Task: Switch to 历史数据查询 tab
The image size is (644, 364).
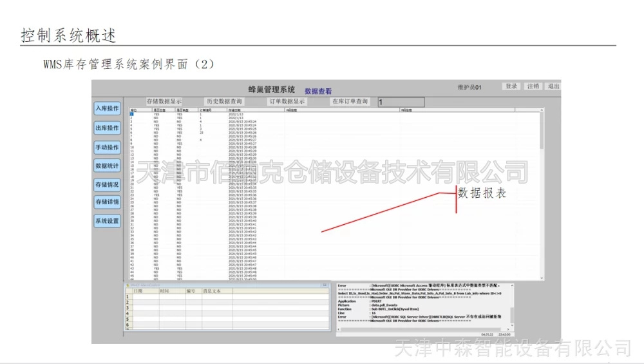Action: click(224, 102)
